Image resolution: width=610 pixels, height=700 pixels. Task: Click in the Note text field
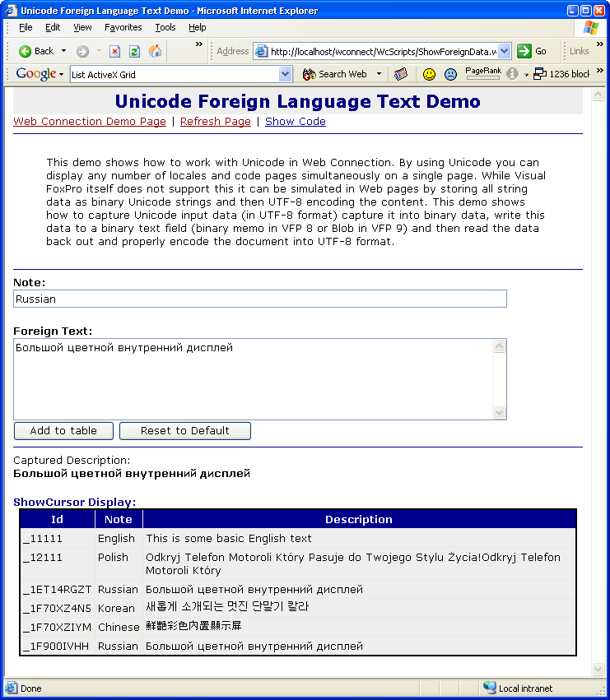pyautogui.click(x=259, y=299)
